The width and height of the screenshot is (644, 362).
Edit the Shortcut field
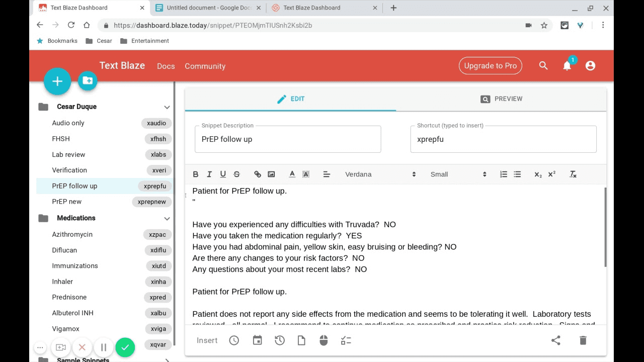point(503,139)
